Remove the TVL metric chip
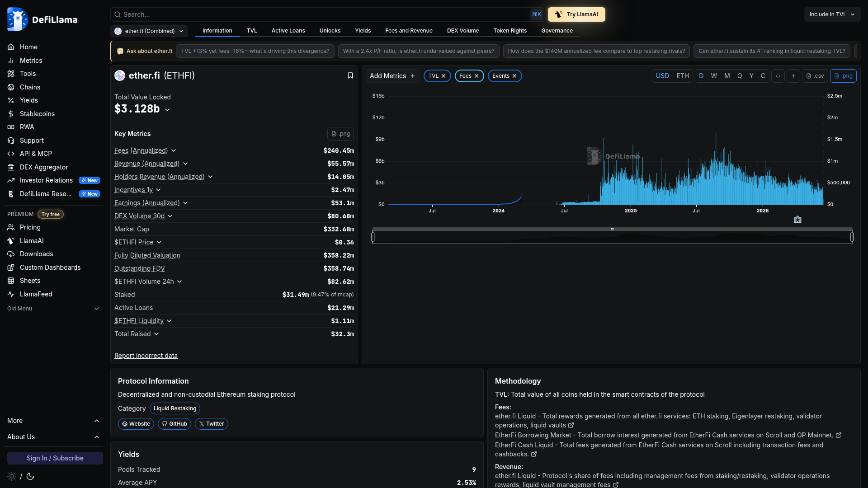Viewport: 868px width, 488px height. pyautogui.click(x=443, y=76)
